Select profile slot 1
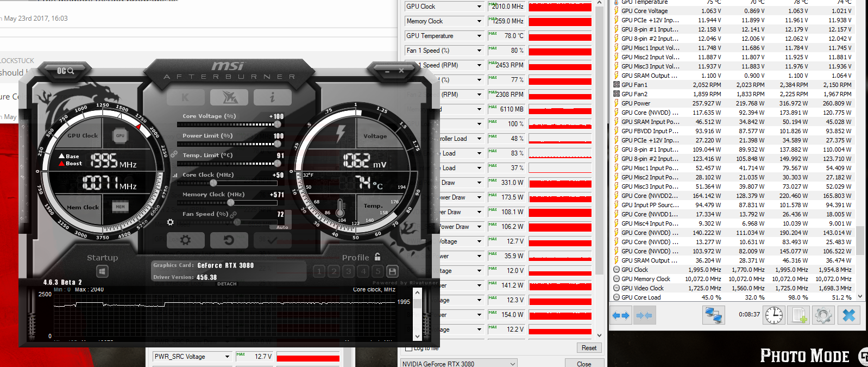Viewport: 868px width, 367px height. click(x=319, y=271)
